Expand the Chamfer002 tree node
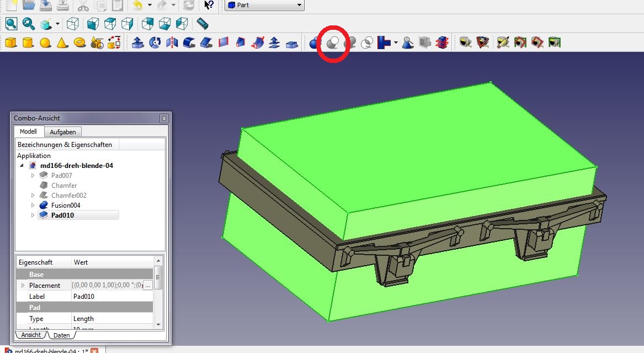Screen dimensions: 644x353 pyautogui.click(x=33, y=195)
